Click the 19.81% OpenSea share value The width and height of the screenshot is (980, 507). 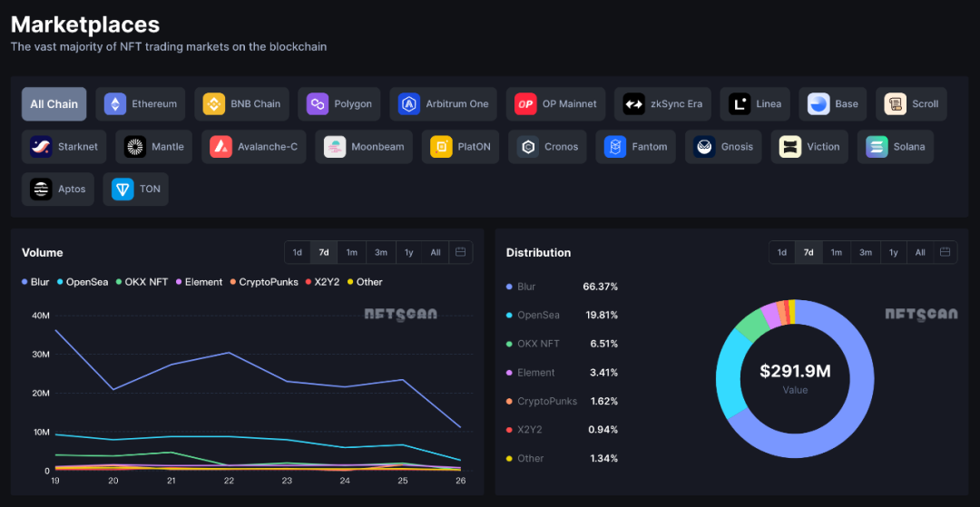601,315
